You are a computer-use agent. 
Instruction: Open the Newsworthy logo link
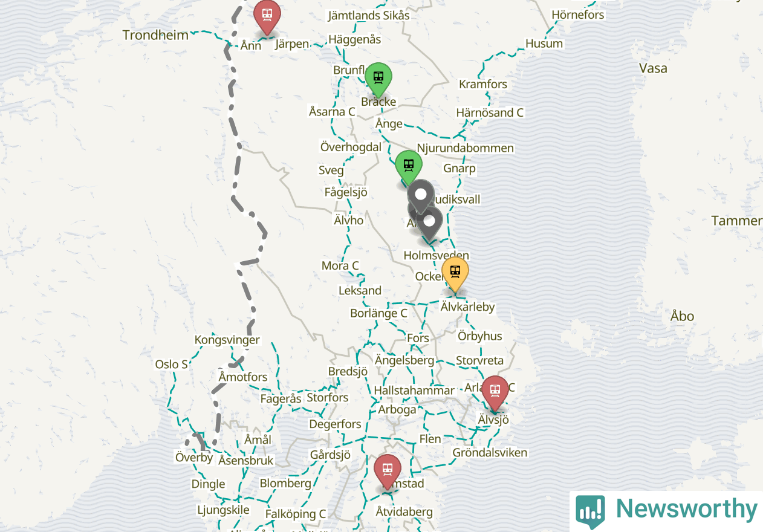(666, 510)
